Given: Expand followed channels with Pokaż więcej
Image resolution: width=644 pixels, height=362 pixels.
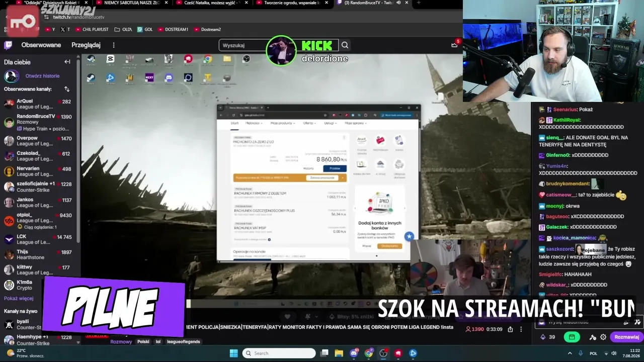Looking at the screenshot, I should pyautogui.click(x=19, y=298).
